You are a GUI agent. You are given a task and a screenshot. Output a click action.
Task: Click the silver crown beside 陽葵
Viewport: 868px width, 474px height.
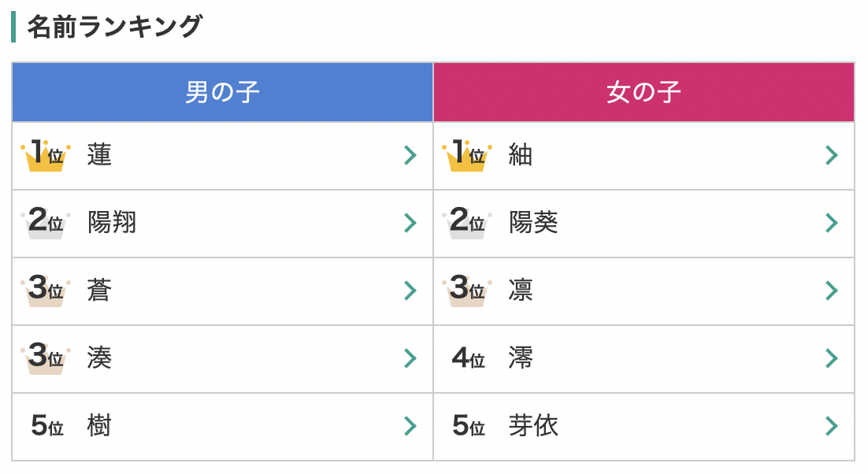tap(467, 223)
